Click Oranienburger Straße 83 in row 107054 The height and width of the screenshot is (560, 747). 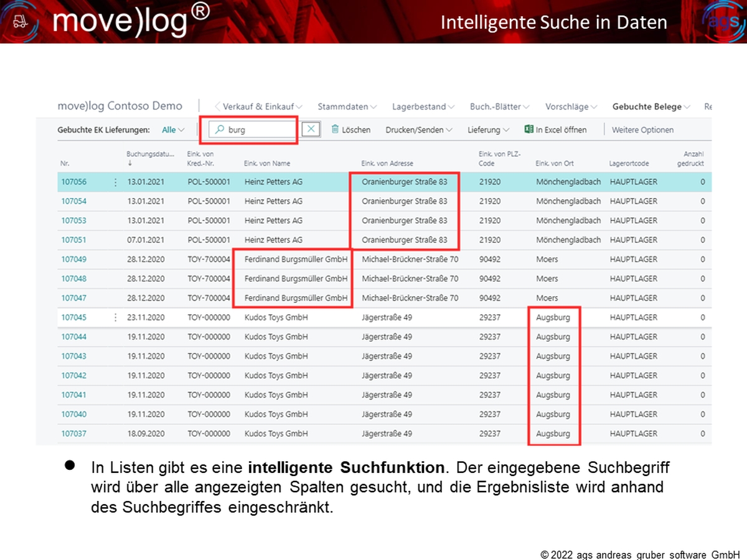tap(404, 202)
